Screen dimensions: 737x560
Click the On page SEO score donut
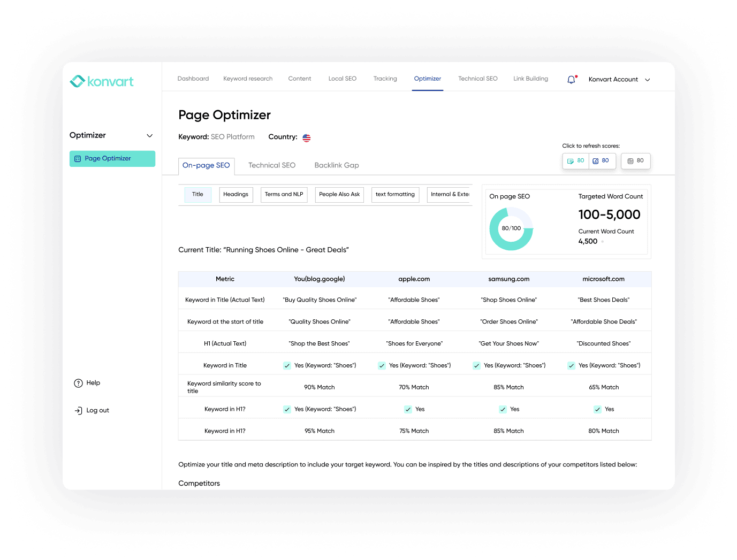click(511, 229)
